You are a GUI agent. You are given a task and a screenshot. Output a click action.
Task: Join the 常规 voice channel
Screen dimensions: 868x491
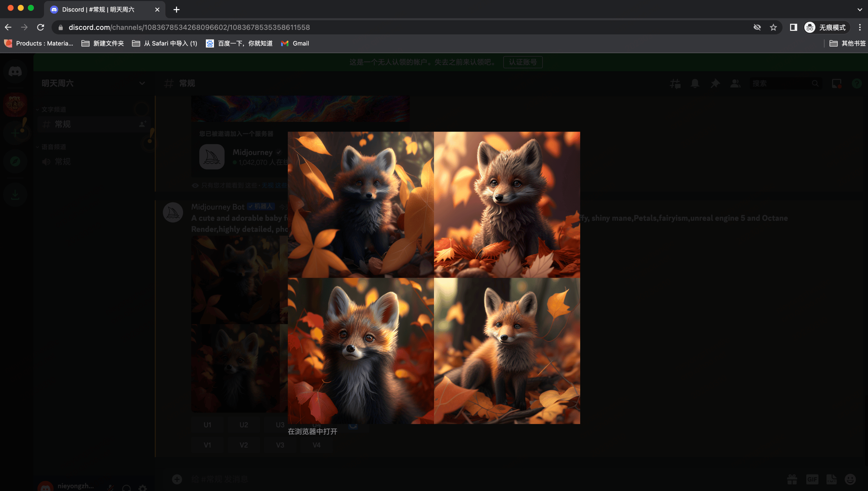94,161
